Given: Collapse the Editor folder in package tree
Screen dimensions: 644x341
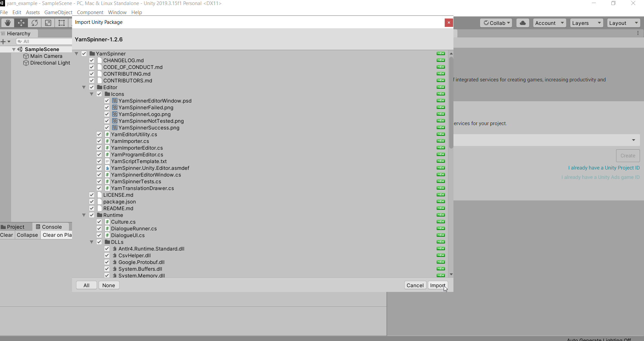Looking at the screenshot, I should click(84, 87).
